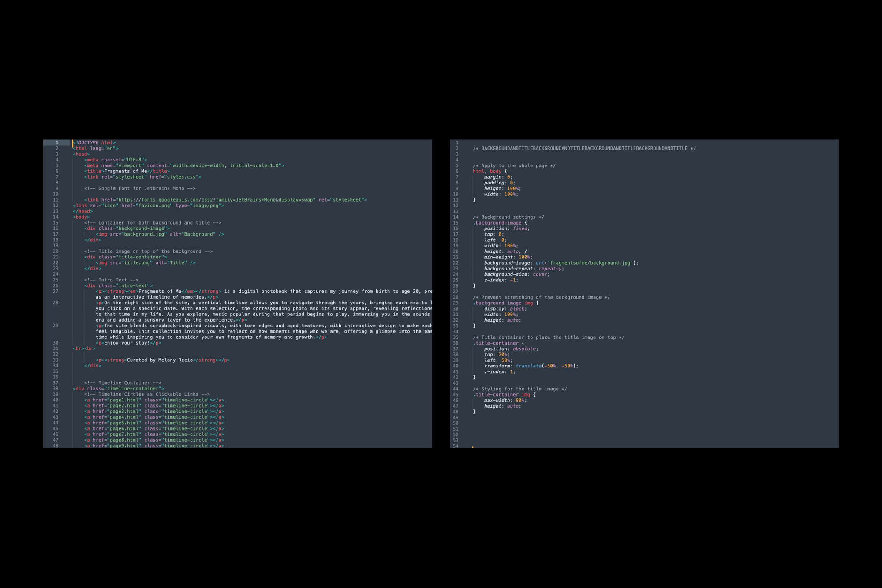Click BACKGROUNDANDTITLE comment in CSS pane
882x588 pixels.
pyautogui.click(x=584, y=149)
